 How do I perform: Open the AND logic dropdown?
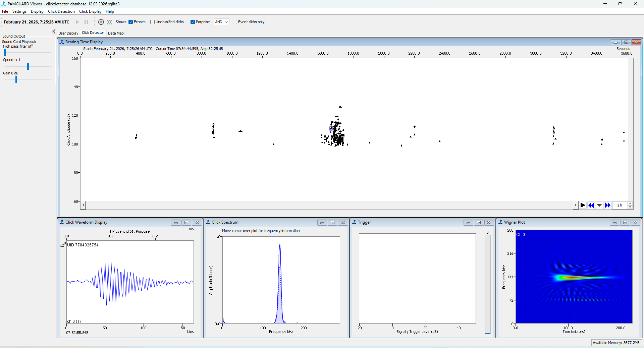[221, 22]
